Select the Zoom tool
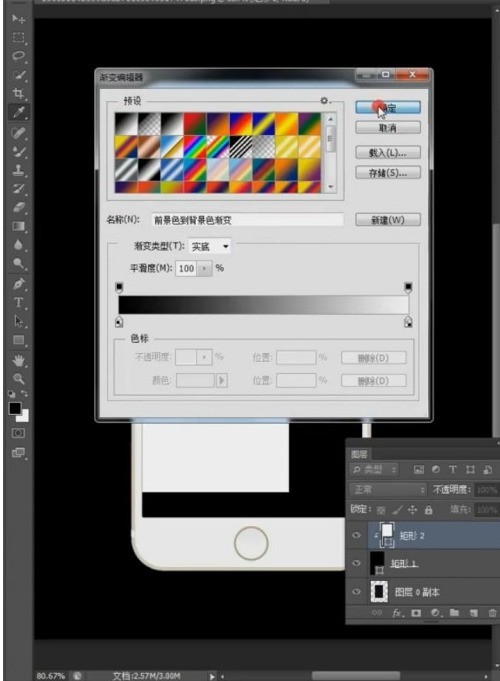The image size is (500, 681). pyautogui.click(x=18, y=379)
